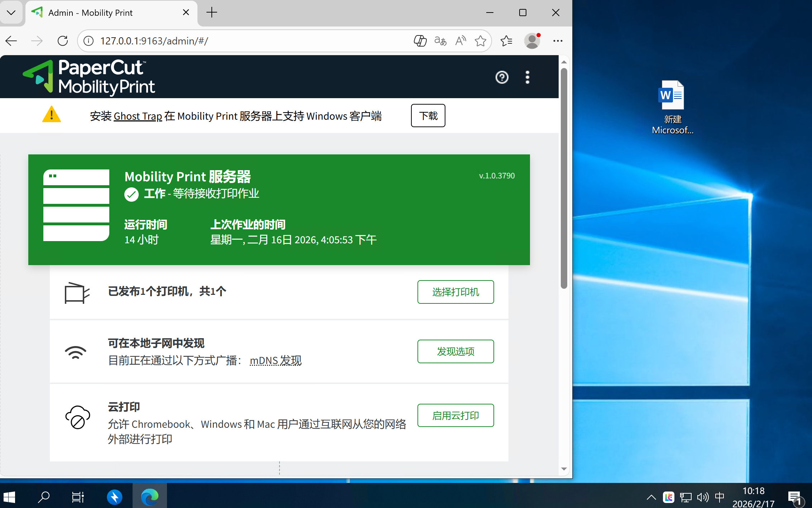Viewport: 812px width, 508px height.
Task: Open a new browser tab
Action: click(x=212, y=13)
